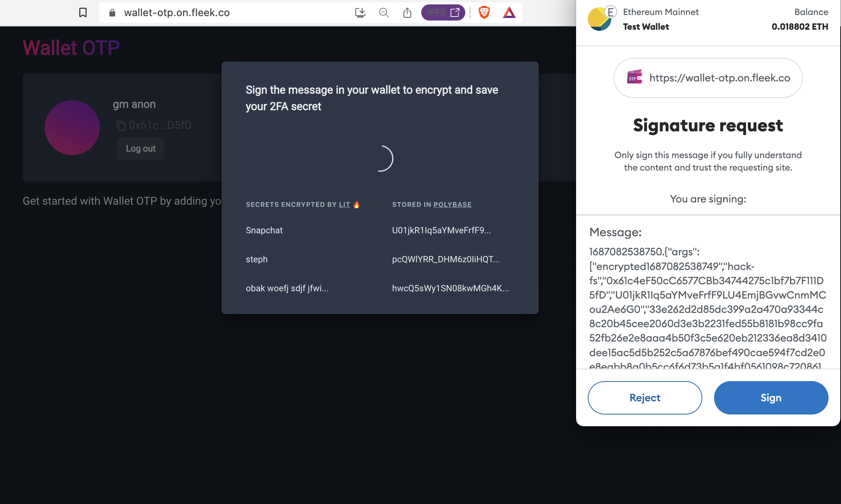Viewport: 841px width, 504px height.
Task: Click the Wallet OTP site icon in origin pill
Action: (x=634, y=77)
